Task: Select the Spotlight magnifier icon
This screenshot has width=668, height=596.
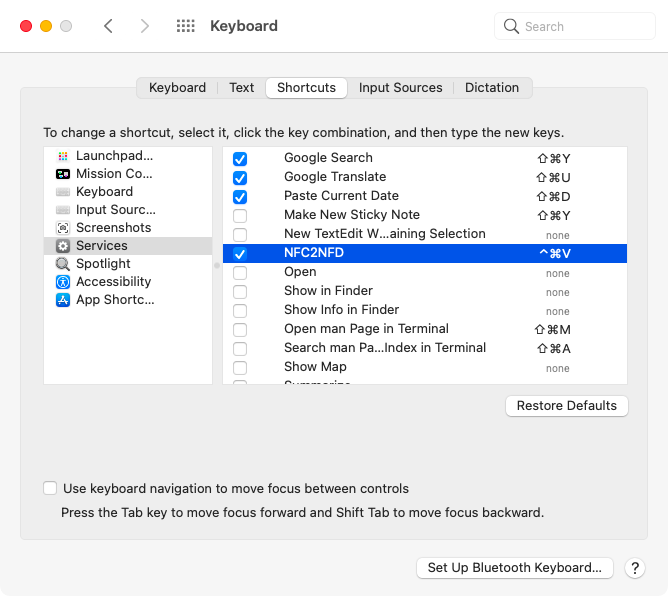Action: tap(63, 264)
